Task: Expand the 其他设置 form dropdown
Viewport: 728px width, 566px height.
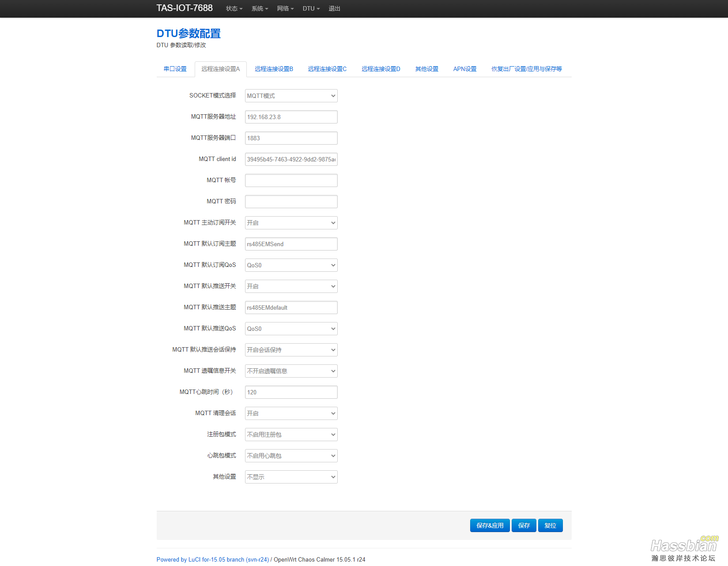Action: coord(291,477)
